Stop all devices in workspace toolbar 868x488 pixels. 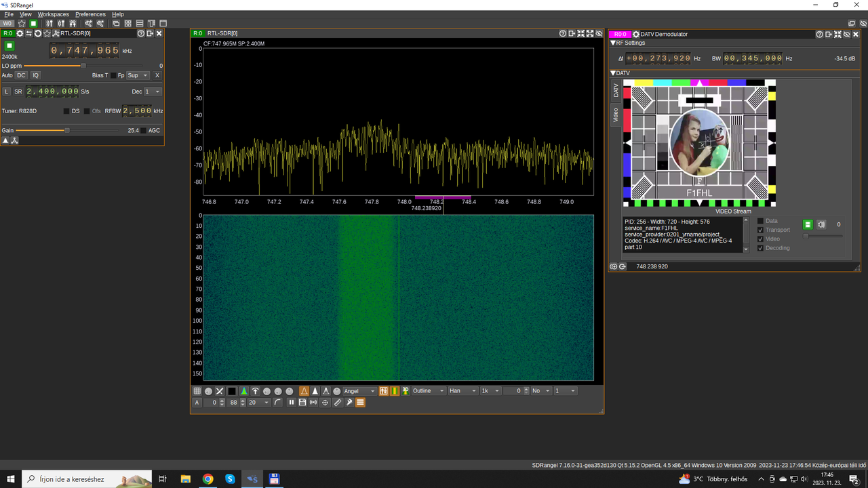pos(33,23)
